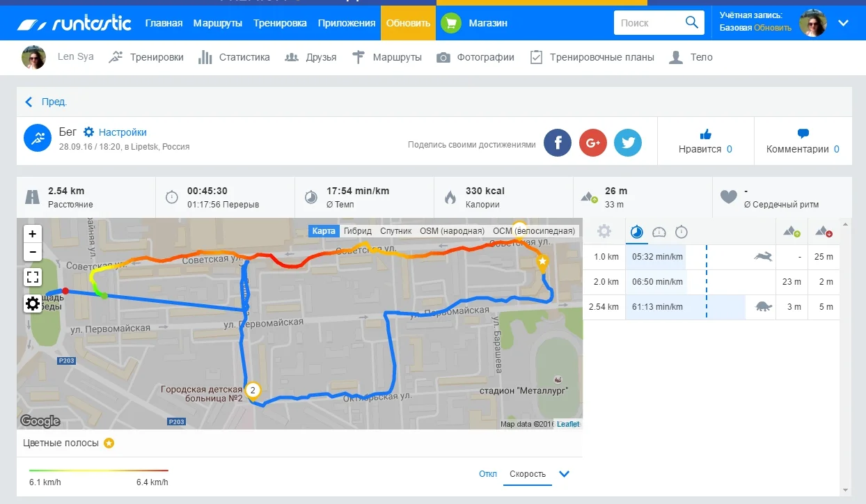Open Приложения in top navigation
The width and height of the screenshot is (866, 504).
pyautogui.click(x=347, y=23)
